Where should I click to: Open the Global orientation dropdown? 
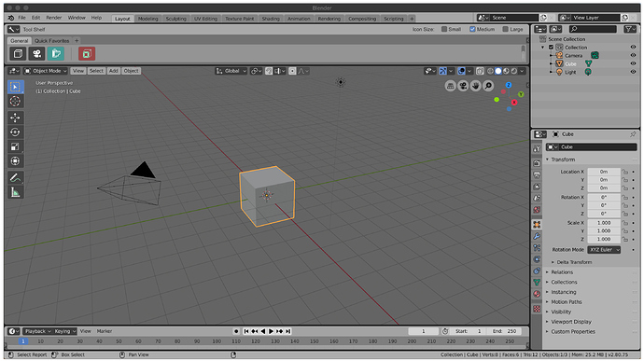click(231, 71)
